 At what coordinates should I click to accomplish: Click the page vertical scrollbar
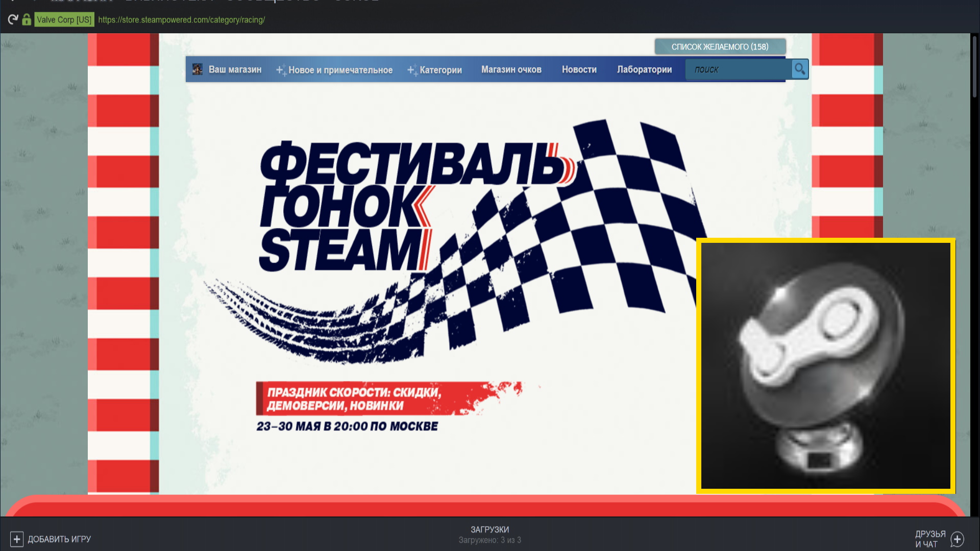pos(974,66)
